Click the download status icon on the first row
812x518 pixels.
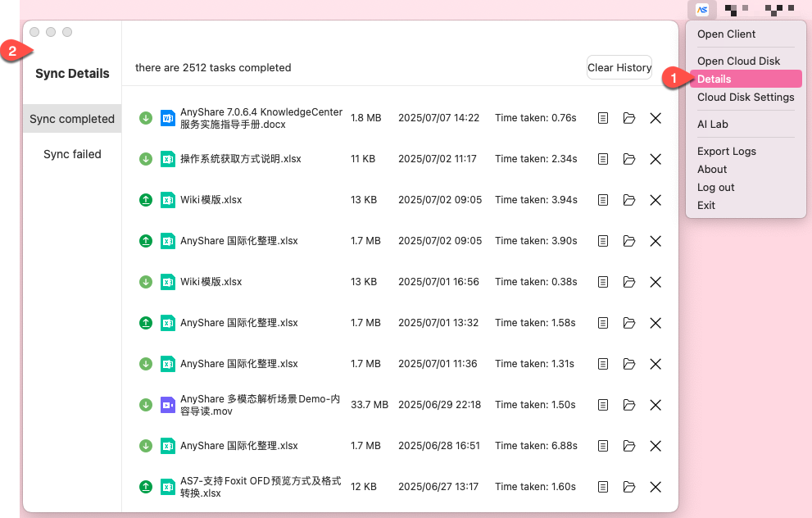pyautogui.click(x=146, y=118)
